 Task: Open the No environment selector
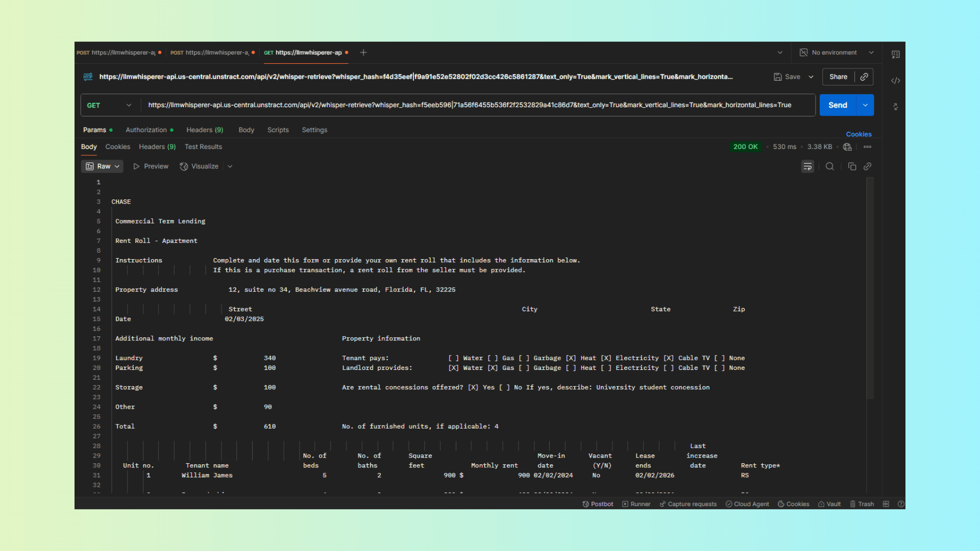tap(836, 53)
